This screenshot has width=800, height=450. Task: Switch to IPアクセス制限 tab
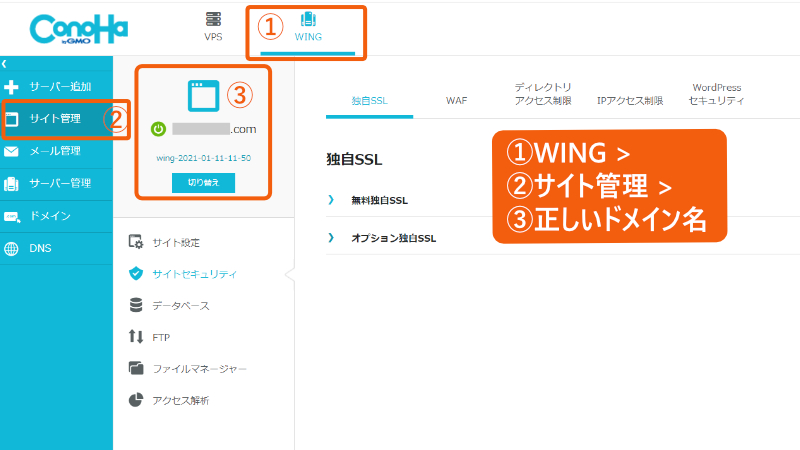click(630, 101)
